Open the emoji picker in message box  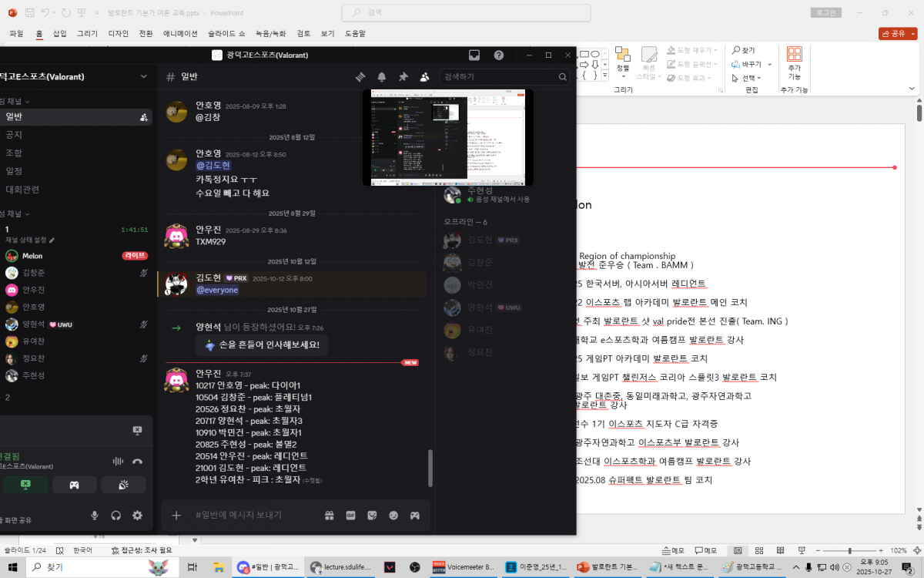click(x=393, y=516)
